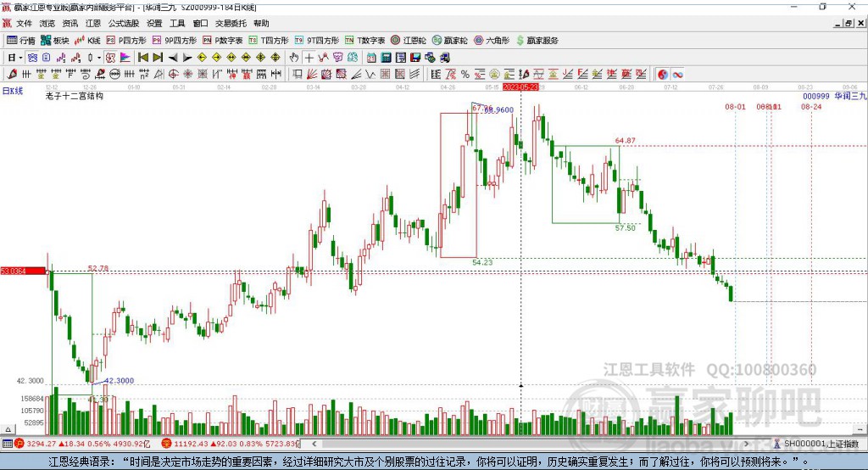Open the 资讯 menu
Viewport: 868px width, 470px height.
70,23
